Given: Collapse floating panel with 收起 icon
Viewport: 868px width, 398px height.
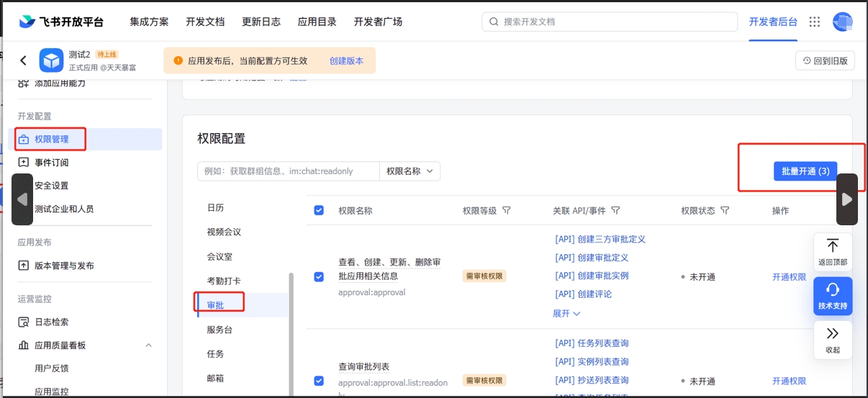Looking at the screenshot, I should coord(833,334).
